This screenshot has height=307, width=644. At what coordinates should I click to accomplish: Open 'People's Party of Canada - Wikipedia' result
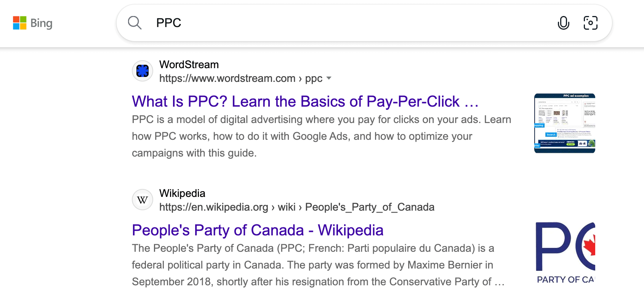coord(258,230)
